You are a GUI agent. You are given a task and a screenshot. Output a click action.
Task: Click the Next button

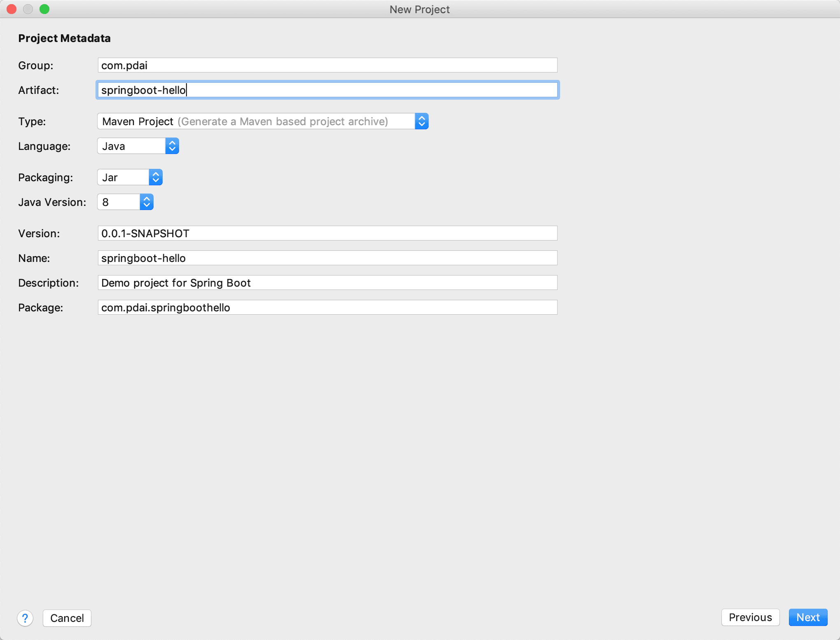click(x=807, y=617)
